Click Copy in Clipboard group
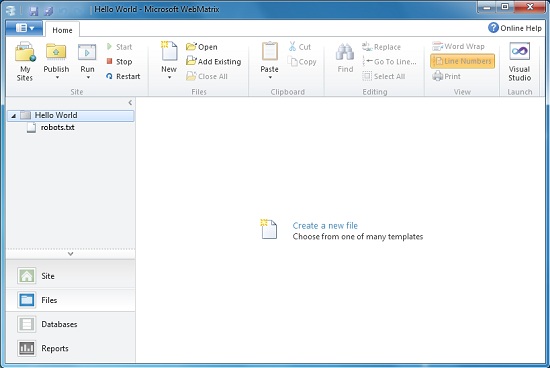Image resolution: width=550 pixels, height=368 pixels. [x=302, y=62]
